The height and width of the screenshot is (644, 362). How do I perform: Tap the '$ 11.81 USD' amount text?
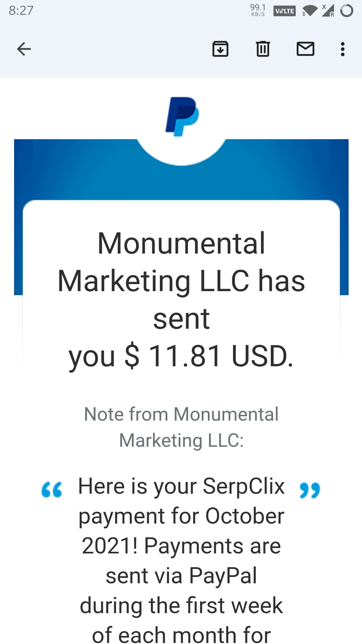pos(209,356)
